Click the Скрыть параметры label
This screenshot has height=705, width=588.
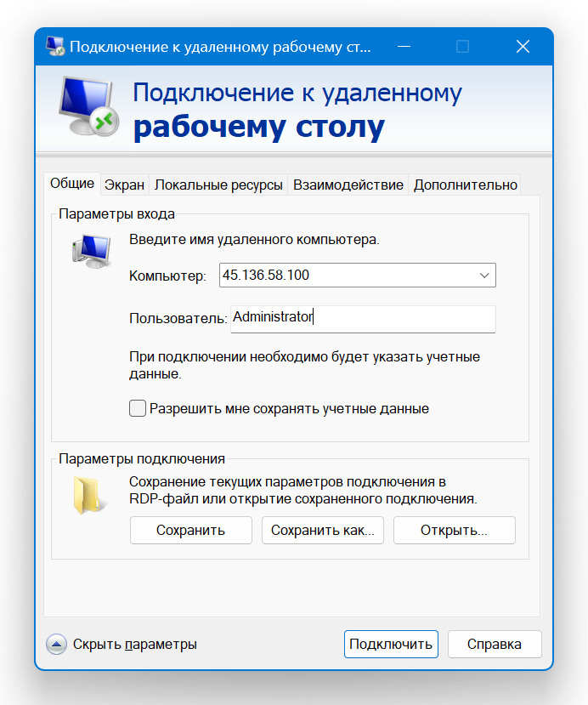click(135, 645)
